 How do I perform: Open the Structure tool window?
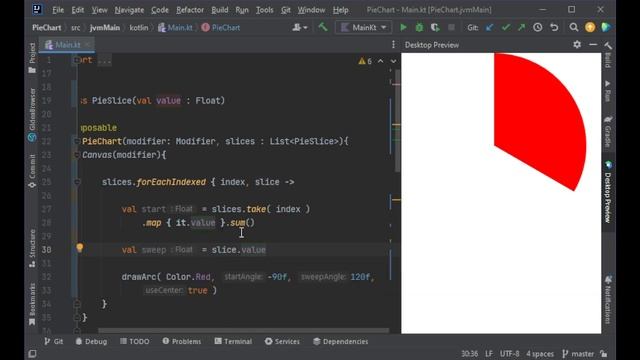click(x=32, y=249)
